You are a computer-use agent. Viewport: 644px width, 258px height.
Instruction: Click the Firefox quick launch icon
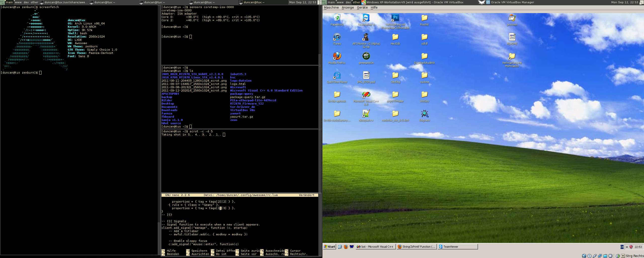pos(346,247)
